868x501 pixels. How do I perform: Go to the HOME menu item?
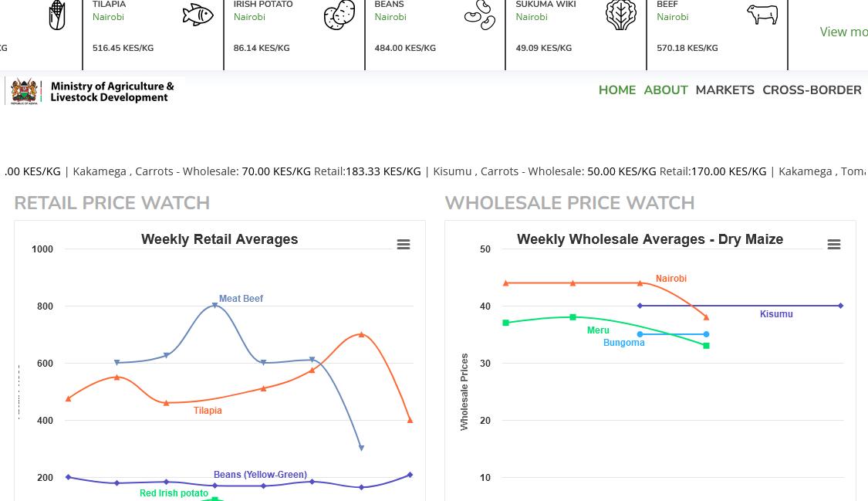tap(617, 90)
